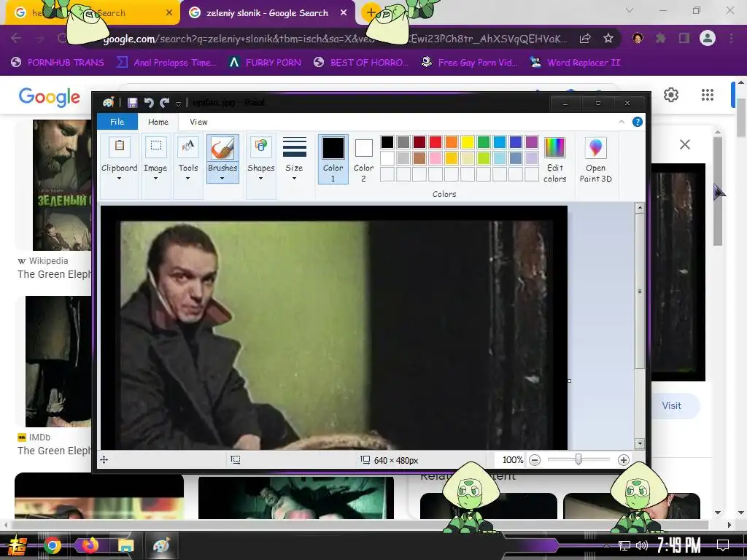Click the taskbar volume speaker icon
This screenshot has width=747, height=560.
pyautogui.click(x=642, y=545)
